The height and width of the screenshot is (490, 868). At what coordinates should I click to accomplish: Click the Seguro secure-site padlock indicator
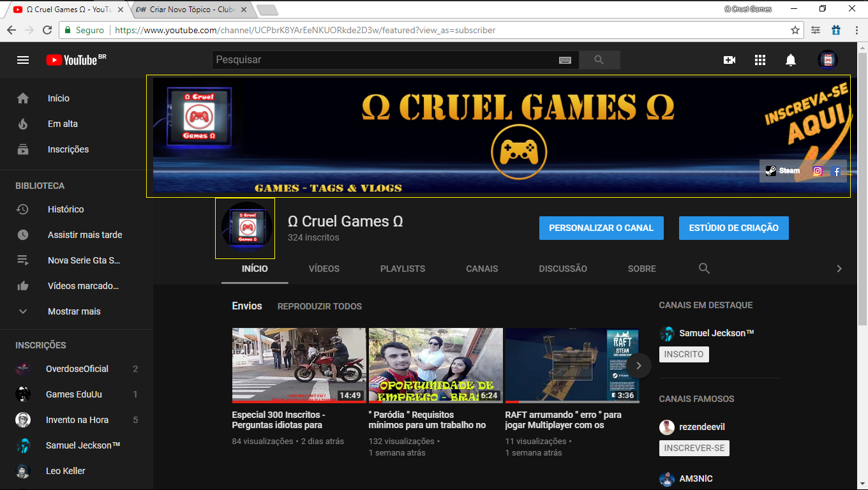point(84,30)
